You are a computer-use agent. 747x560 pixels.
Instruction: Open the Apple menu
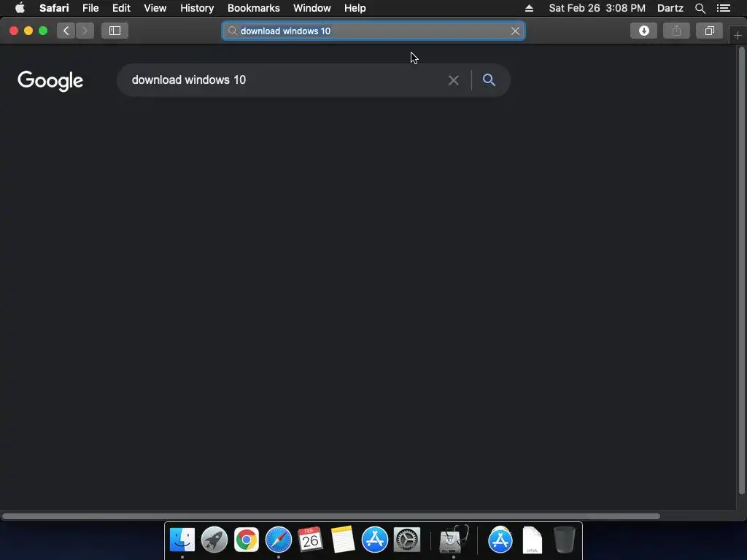(x=20, y=8)
